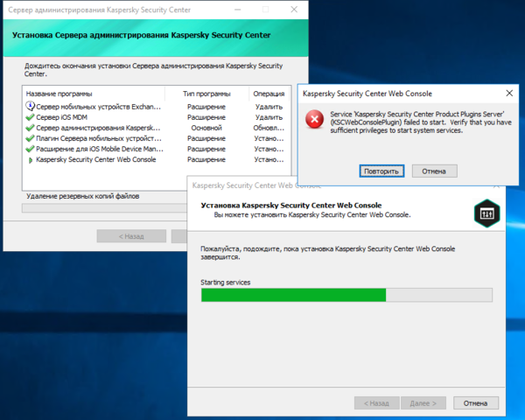Image resolution: width=525 pixels, height=420 pixels.
Task: Click the Starting services status label
Action: [226, 283]
